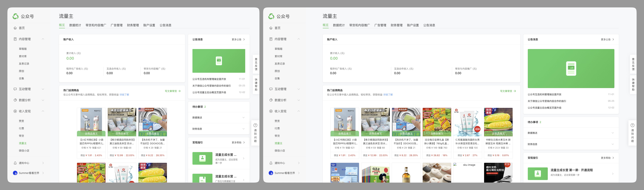This screenshot has width=644, height=190.
Task: Open the 详细了解 link in the right window
Action: tap(388, 95)
